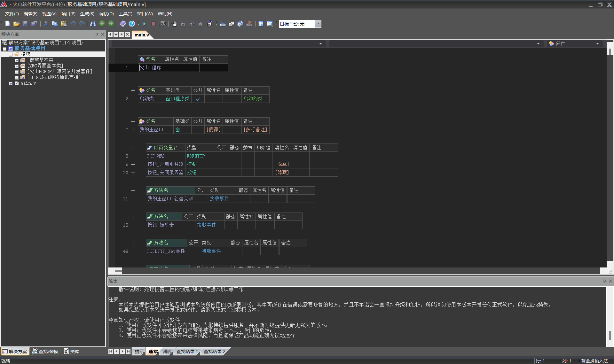
Task: Switch to the 调试 output tab
Action: pos(167,352)
